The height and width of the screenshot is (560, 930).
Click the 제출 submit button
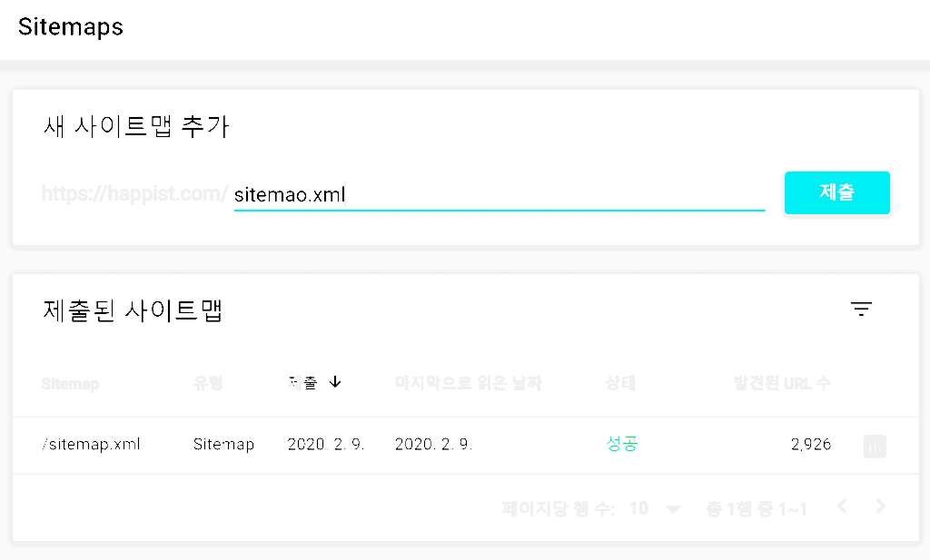coord(836,192)
